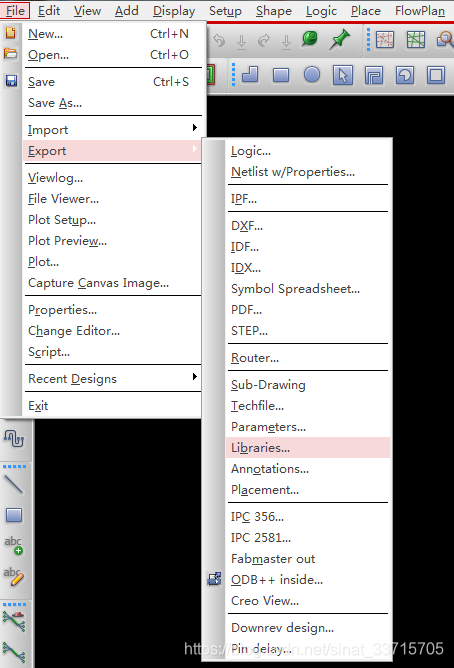This screenshot has width=454, height=668.
Task: Select the filled rectangle shape tool
Action: click(x=281, y=75)
